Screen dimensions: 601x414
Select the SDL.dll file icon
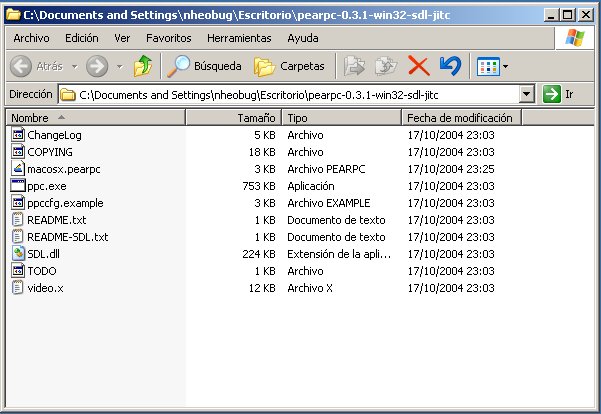click(x=18, y=253)
